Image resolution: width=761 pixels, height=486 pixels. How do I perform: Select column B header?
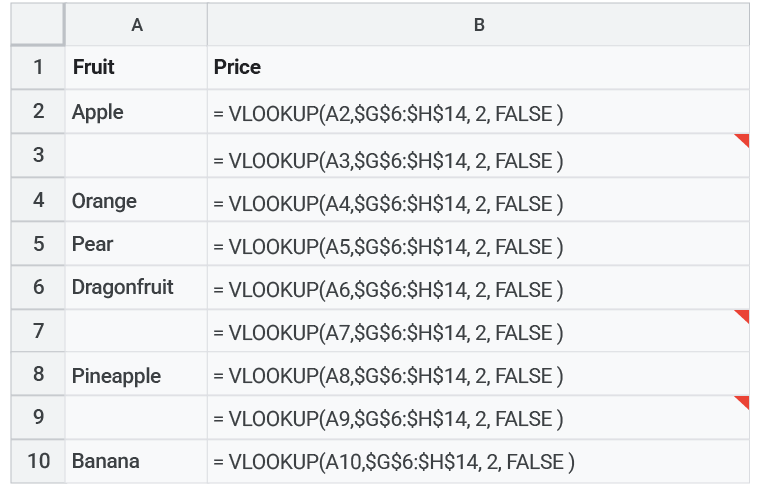(479, 25)
